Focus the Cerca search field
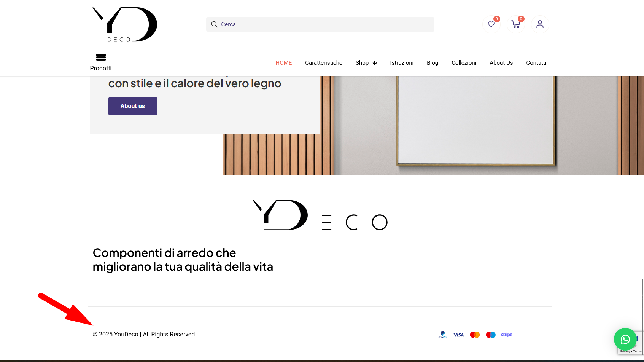Viewport: 644px width, 362px height. (320, 24)
